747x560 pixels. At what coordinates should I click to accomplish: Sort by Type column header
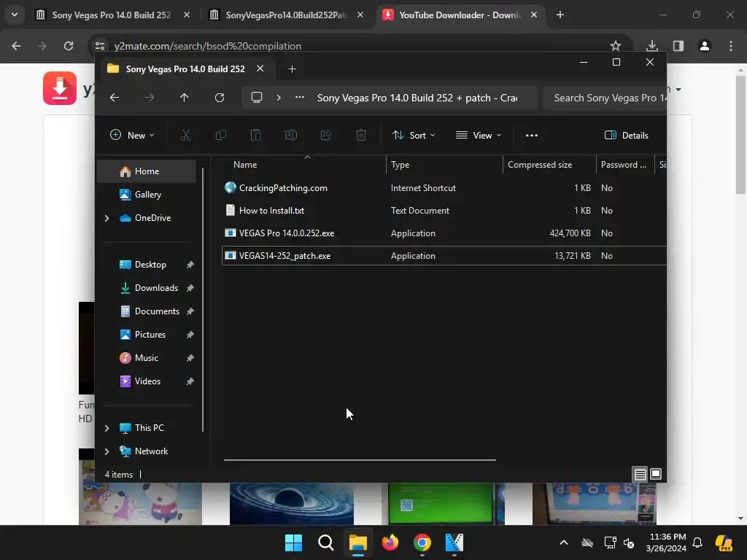coord(444,165)
